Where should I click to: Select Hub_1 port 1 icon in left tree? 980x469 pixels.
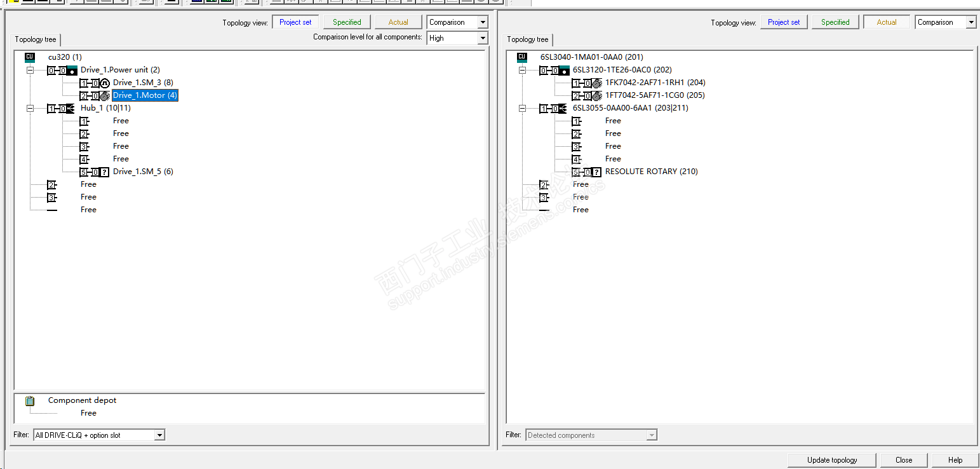pos(84,121)
